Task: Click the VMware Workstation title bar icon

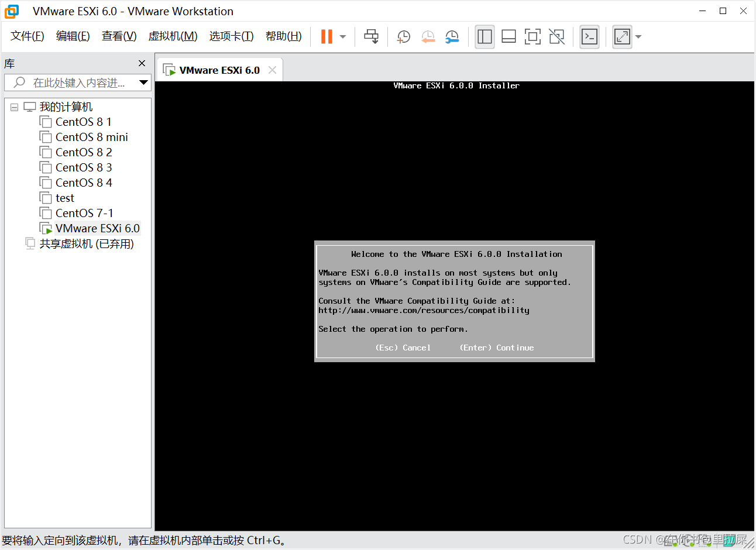Action: (12, 11)
